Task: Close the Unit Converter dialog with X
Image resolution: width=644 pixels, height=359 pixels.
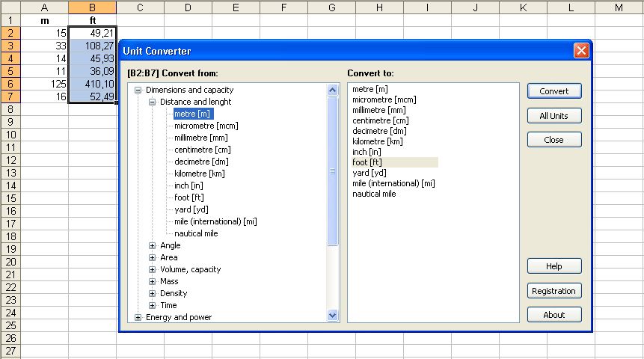Action: (581, 51)
